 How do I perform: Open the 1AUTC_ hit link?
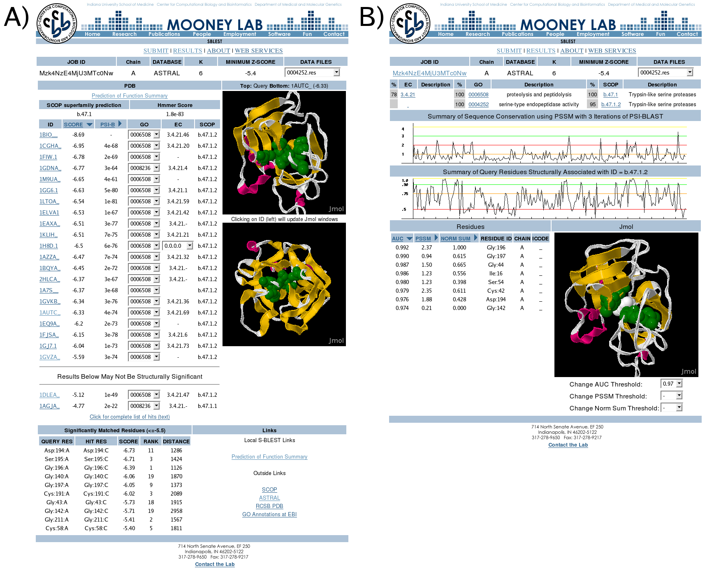[50, 312]
